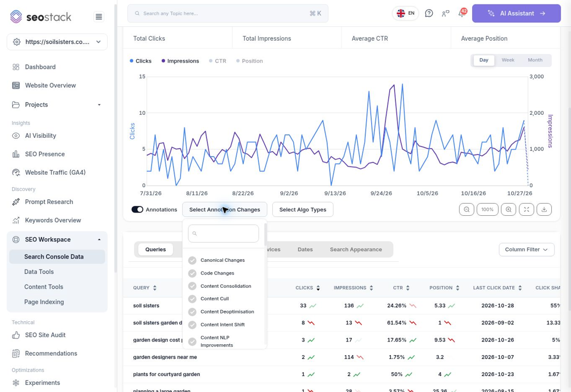Check the Content Intent Shift option
The image size is (571, 392).
192,324
